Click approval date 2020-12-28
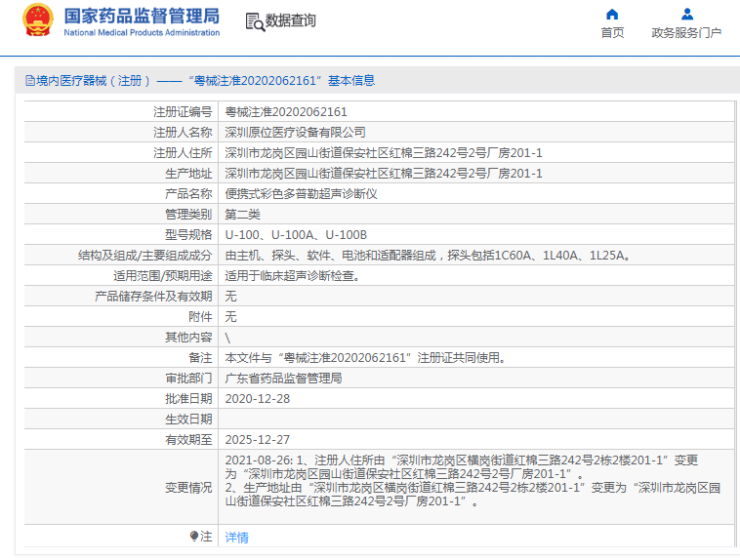This screenshot has height=560, width=740. coord(258,399)
